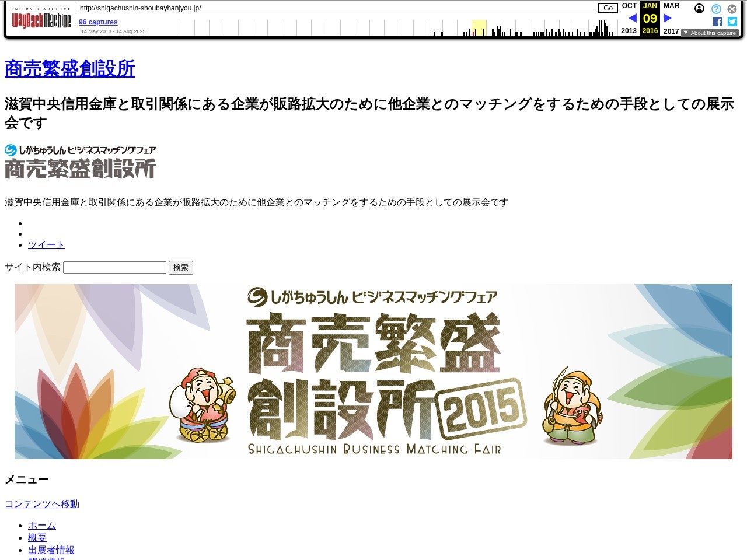Open the 商売繁盛創設所 title heading link

[70, 68]
